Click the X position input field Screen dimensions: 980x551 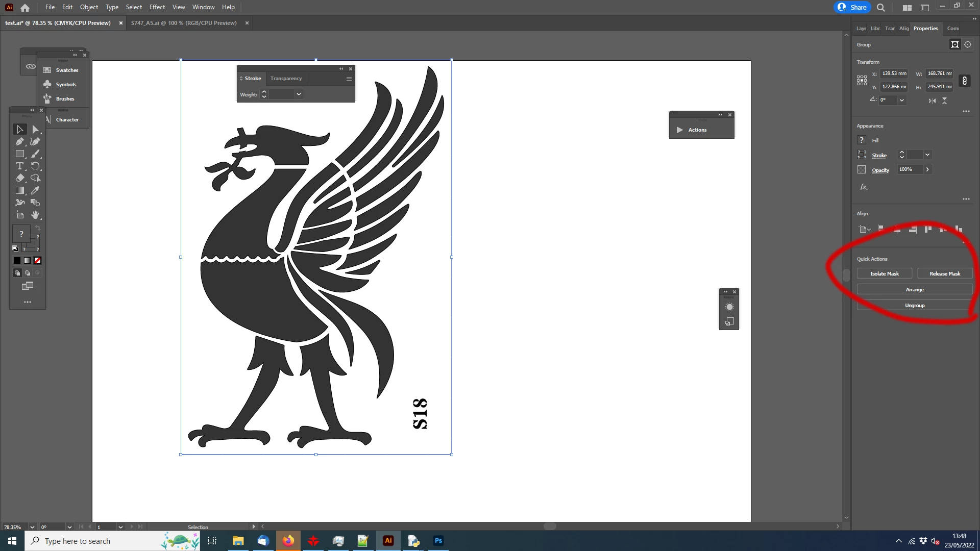coord(894,73)
